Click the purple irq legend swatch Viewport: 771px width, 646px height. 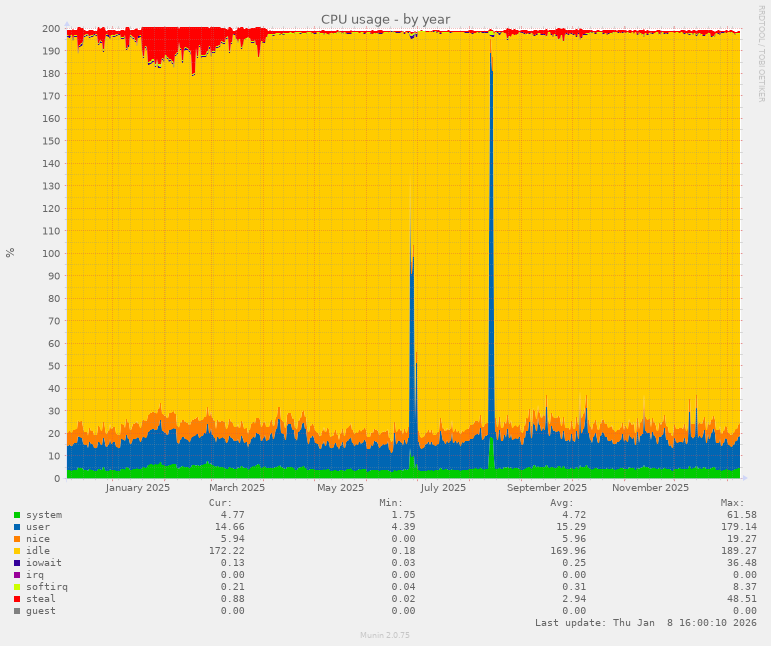tap(17, 575)
